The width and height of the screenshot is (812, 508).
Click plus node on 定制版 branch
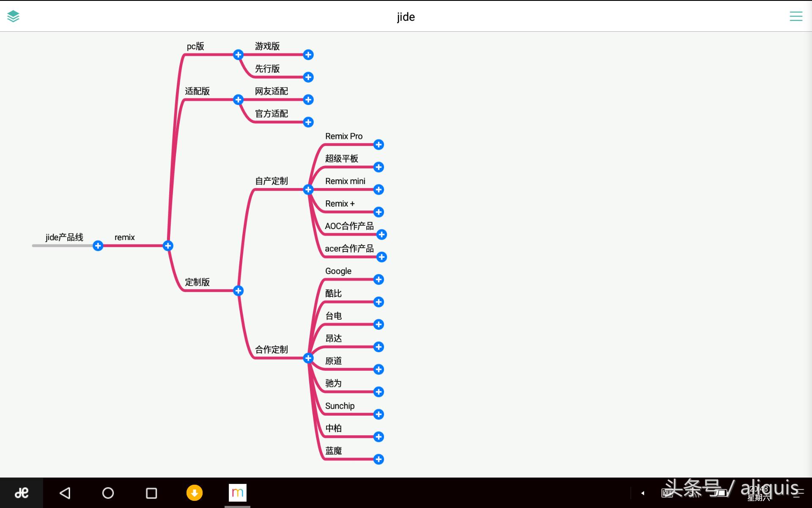tap(238, 290)
